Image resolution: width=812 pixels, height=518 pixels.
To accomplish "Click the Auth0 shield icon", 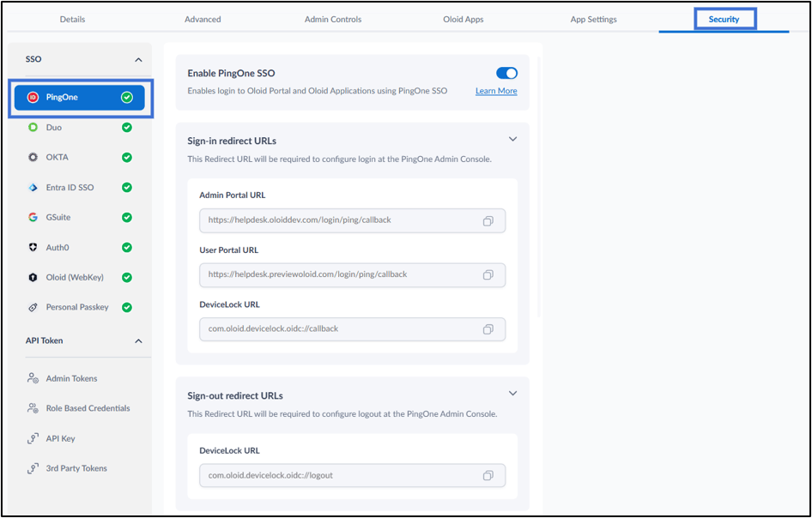I will coord(33,247).
